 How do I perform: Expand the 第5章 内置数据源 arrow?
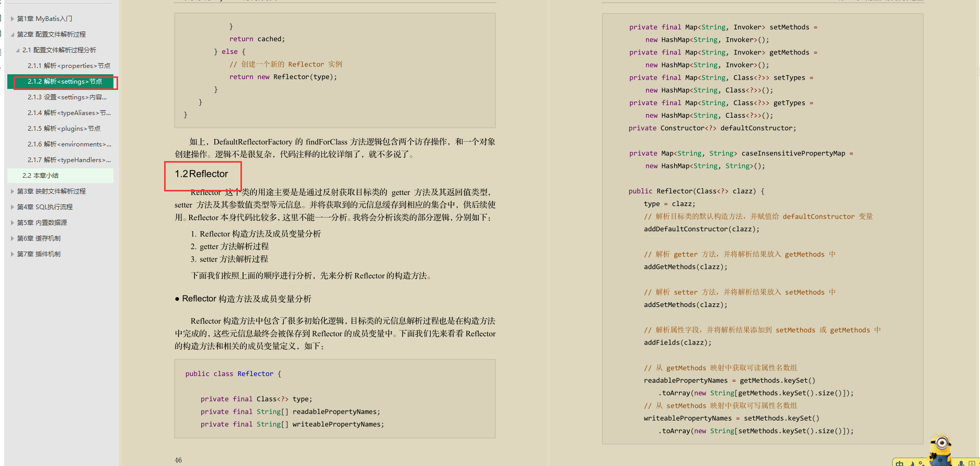click(13, 223)
